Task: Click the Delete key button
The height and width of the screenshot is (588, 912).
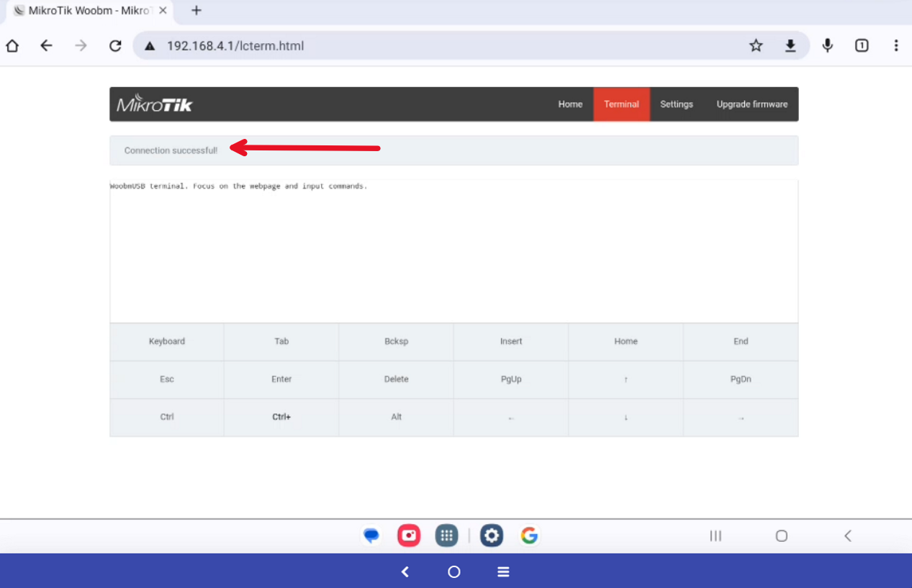Action: tap(396, 379)
